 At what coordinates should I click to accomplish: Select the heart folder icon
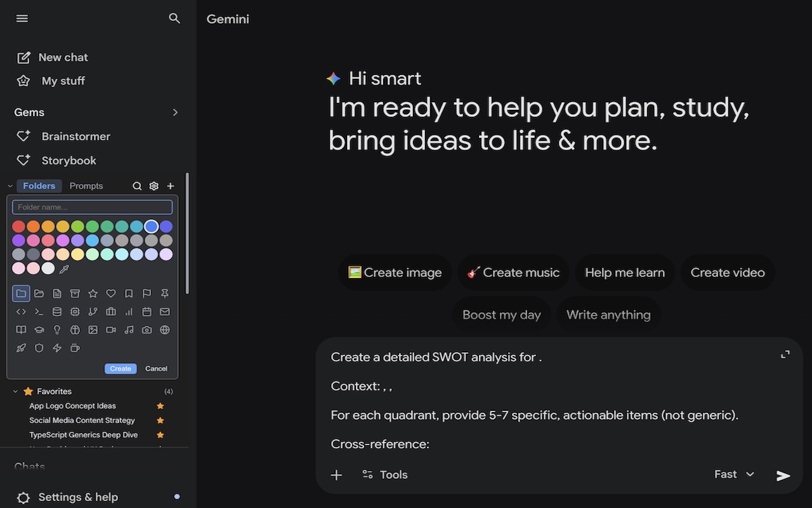[111, 293]
